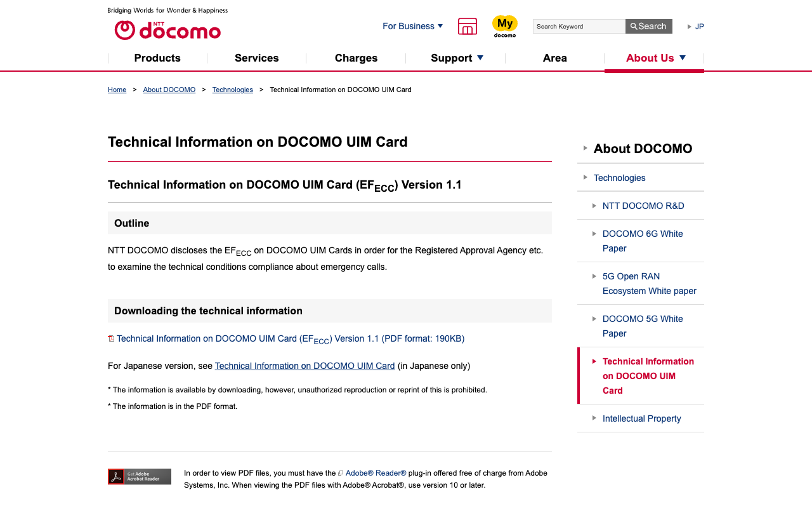Switch to the JP language version
The image size is (812, 508).
pyautogui.click(x=696, y=26)
